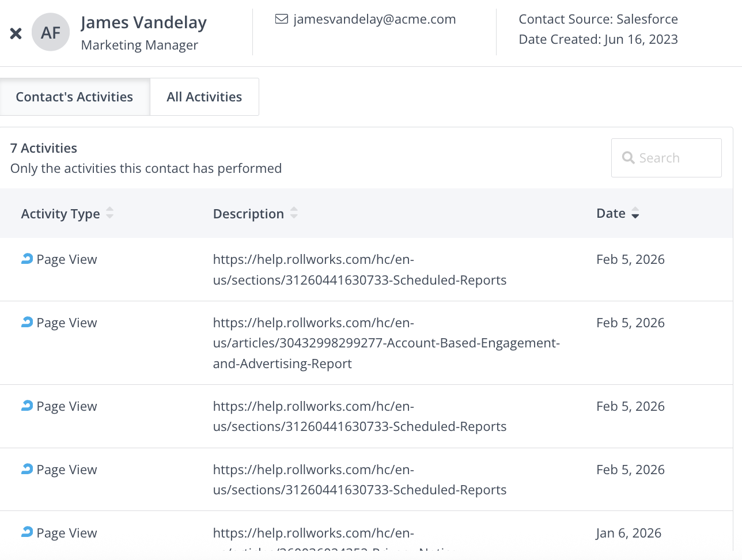Viewport: 742px width, 560px height.
Task: Click the Date column header label
Action: tap(611, 213)
